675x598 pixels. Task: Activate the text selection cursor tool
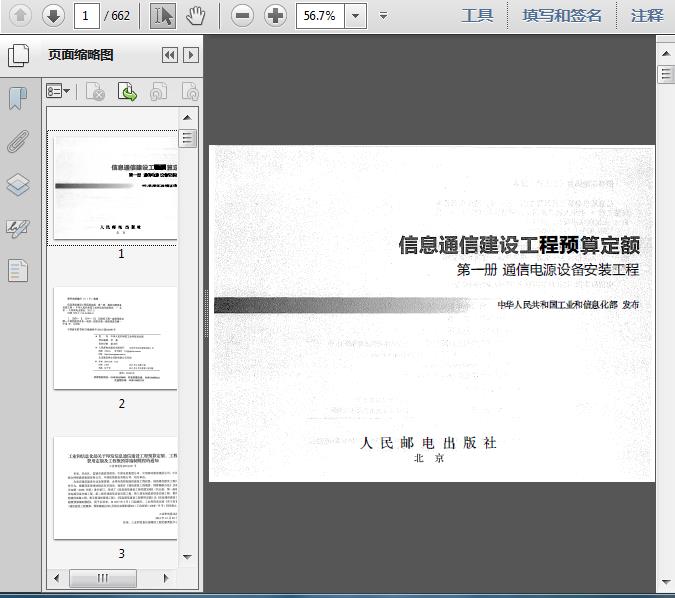pos(163,16)
